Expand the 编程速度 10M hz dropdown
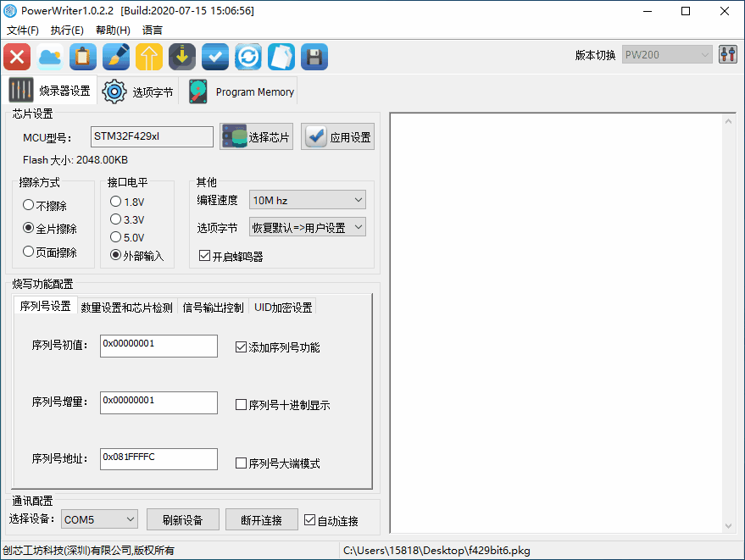745x560 pixels. coord(308,200)
